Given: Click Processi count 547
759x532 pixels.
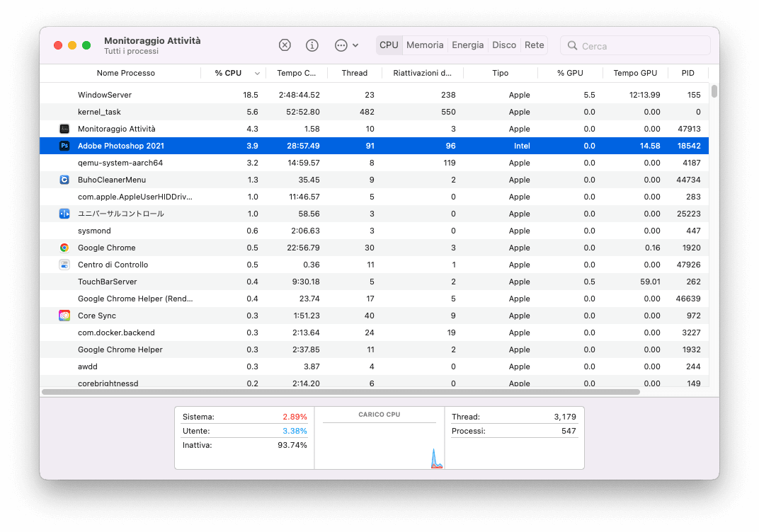Looking at the screenshot, I should point(569,431).
